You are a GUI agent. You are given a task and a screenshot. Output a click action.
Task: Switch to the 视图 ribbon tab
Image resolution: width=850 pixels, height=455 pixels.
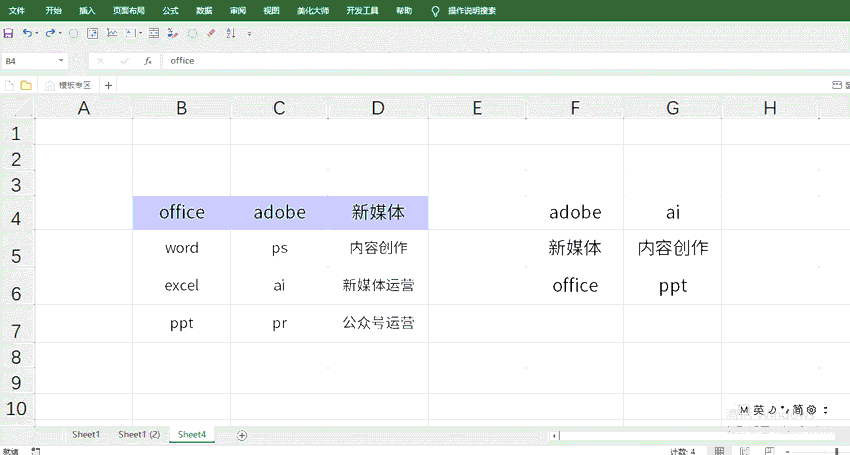pos(271,10)
